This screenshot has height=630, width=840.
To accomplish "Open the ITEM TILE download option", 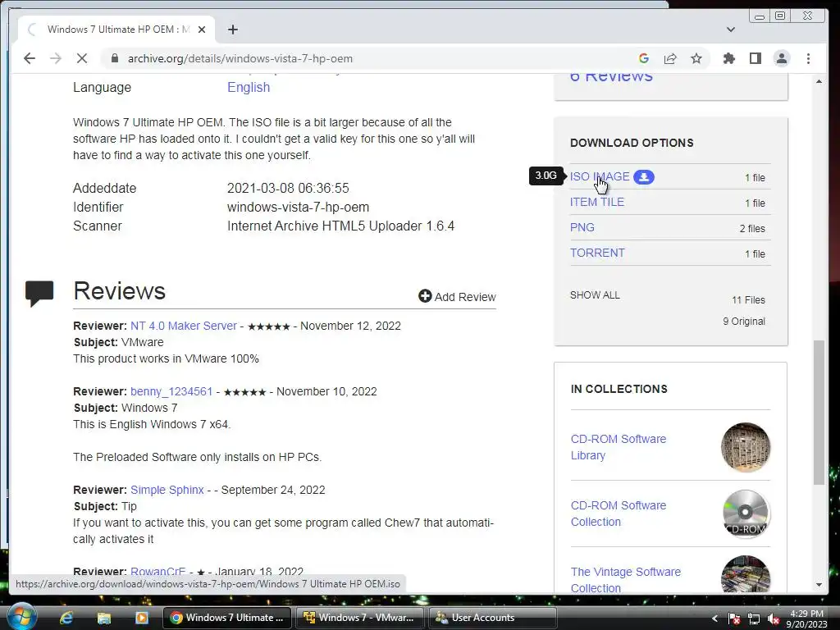I will (x=597, y=202).
